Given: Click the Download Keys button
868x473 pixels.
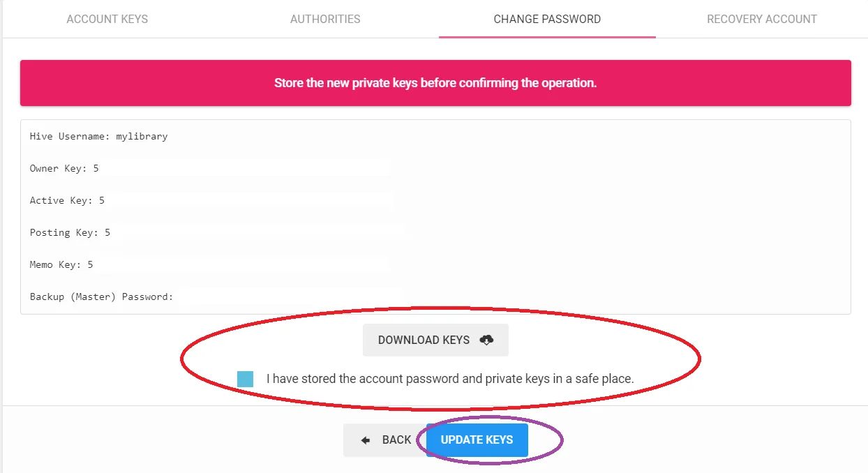Looking at the screenshot, I should click(x=435, y=340).
